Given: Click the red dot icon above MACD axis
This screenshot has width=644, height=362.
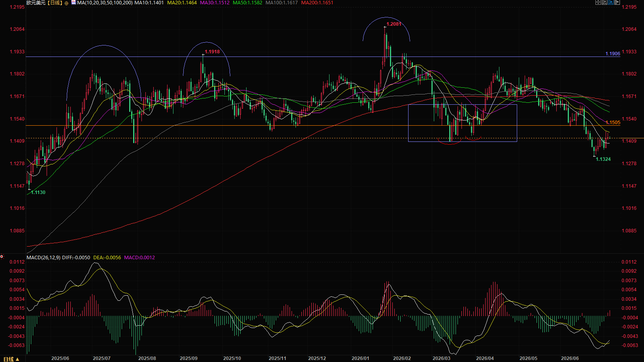Looking at the screenshot, I should 2,256.
